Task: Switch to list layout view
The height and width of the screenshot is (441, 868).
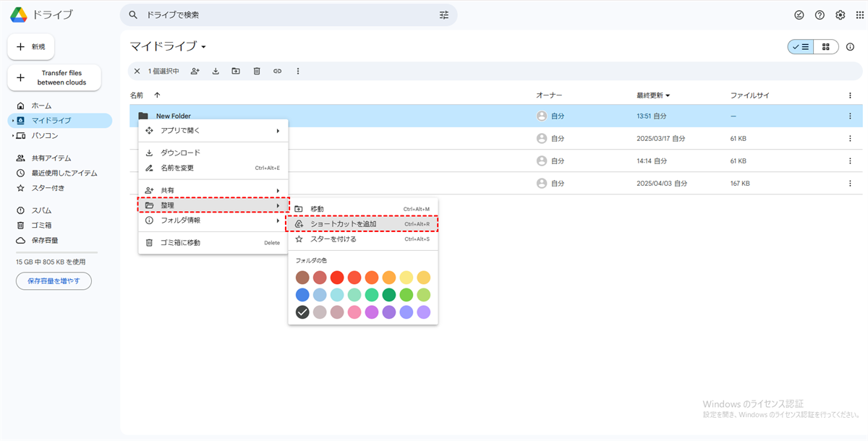Action: [800, 47]
